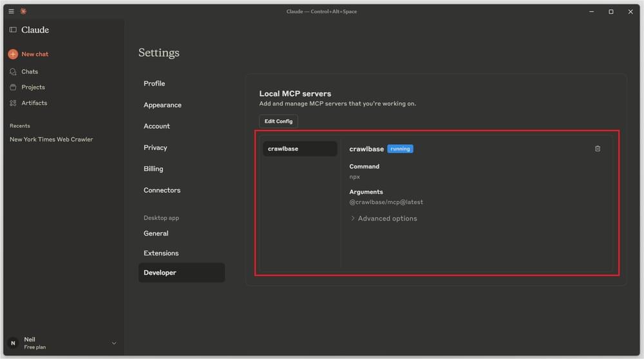Click the N user avatar
Screen dimensions: 644x359
[13, 343]
